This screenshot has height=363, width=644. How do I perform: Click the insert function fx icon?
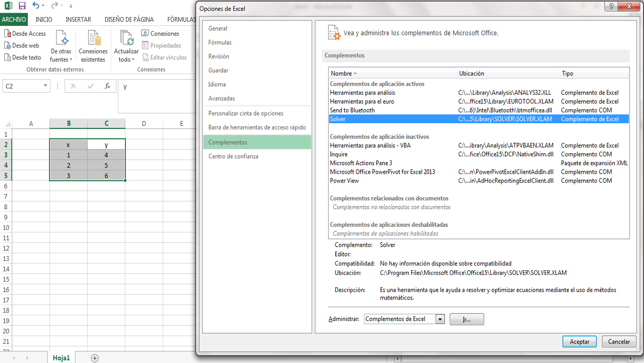pyautogui.click(x=107, y=86)
